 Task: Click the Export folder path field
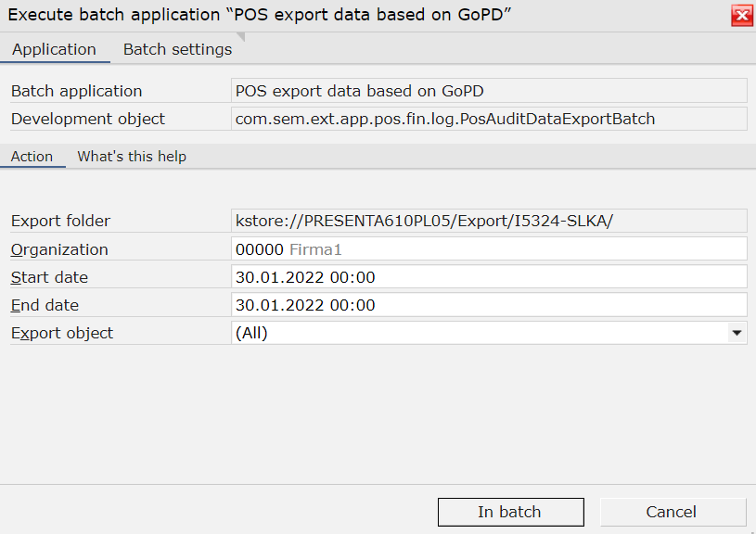(x=489, y=221)
